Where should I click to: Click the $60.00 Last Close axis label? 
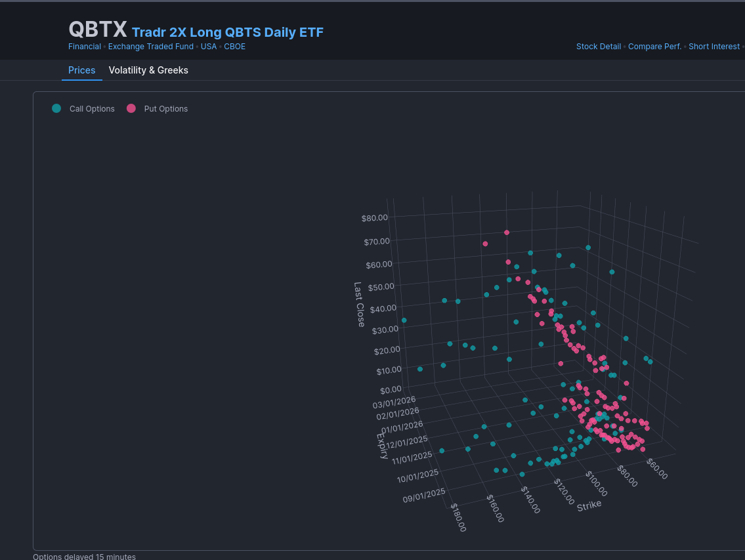click(379, 265)
